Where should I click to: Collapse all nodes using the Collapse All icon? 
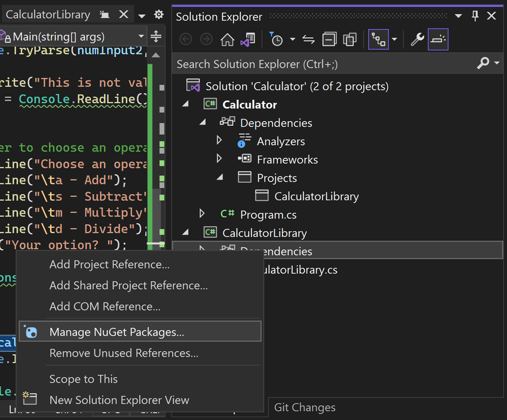[330, 39]
